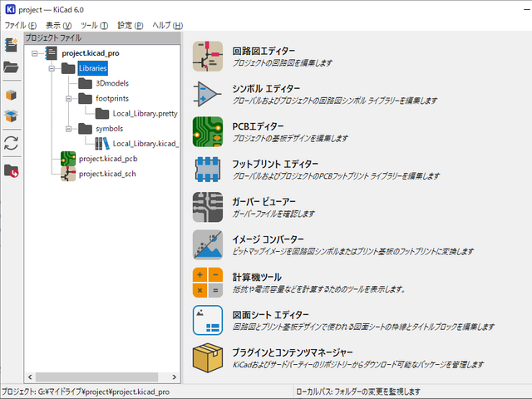Open the ファイル (F) menu
532x399 pixels.
(x=20, y=26)
